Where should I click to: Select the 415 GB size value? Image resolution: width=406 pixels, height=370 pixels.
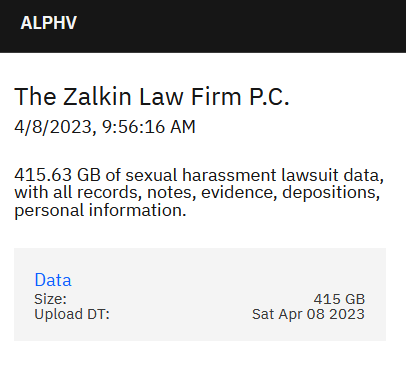click(339, 299)
